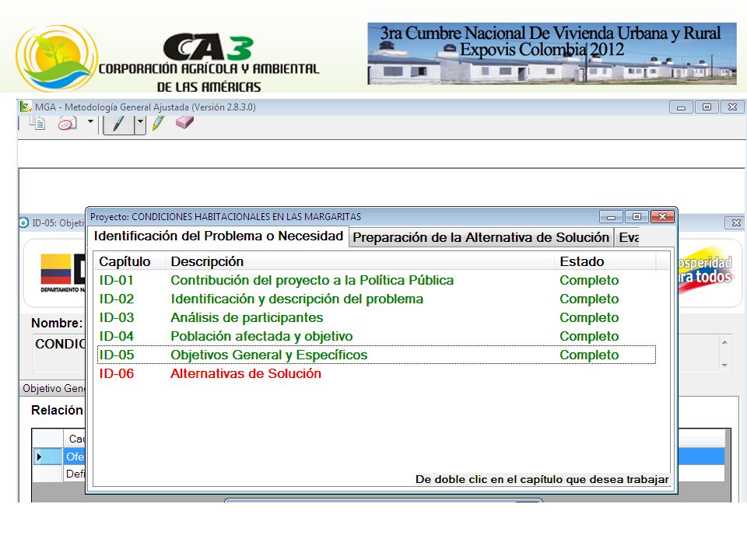Click the Prosperidad para todos logo
This screenshot has height=560, width=747.
tap(705, 270)
